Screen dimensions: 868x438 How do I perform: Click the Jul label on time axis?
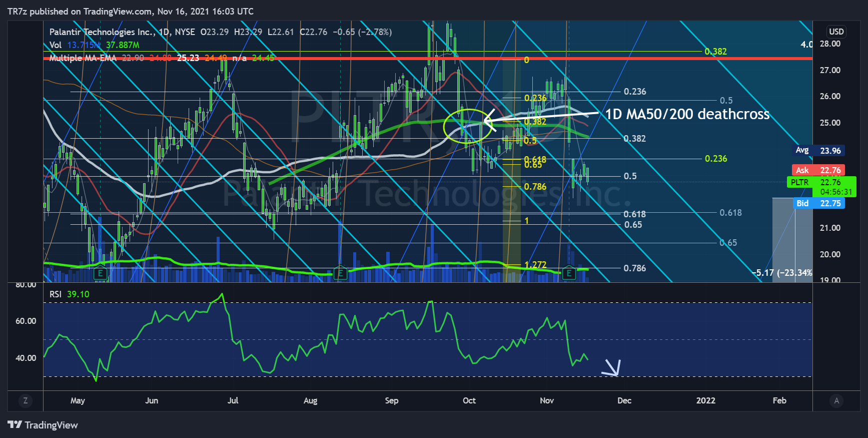click(x=233, y=400)
